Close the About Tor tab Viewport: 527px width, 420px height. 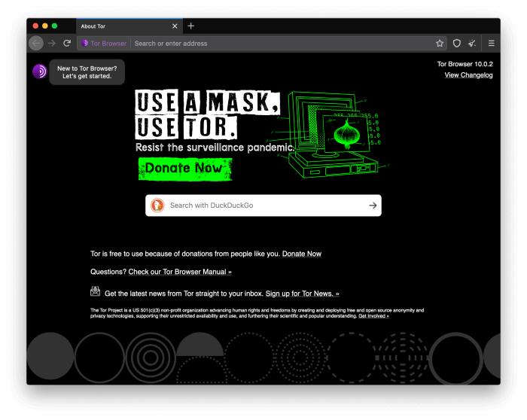175,26
